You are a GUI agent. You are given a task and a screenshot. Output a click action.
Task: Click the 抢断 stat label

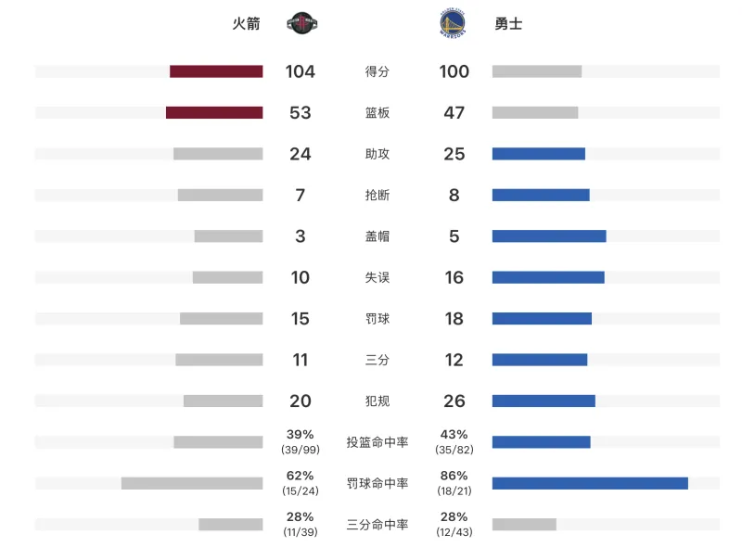[x=377, y=195]
